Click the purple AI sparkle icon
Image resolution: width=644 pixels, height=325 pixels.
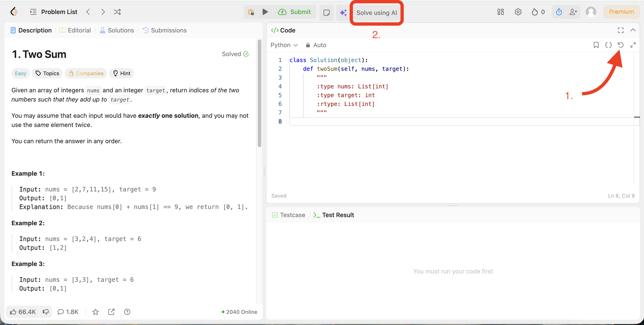point(343,12)
